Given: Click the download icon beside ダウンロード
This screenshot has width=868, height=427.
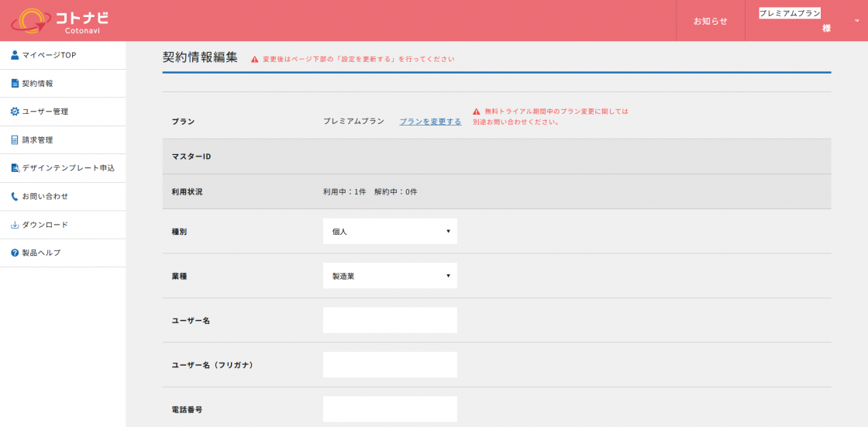Looking at the screenshot, I should pyautogui.click(x=15, y=225).
